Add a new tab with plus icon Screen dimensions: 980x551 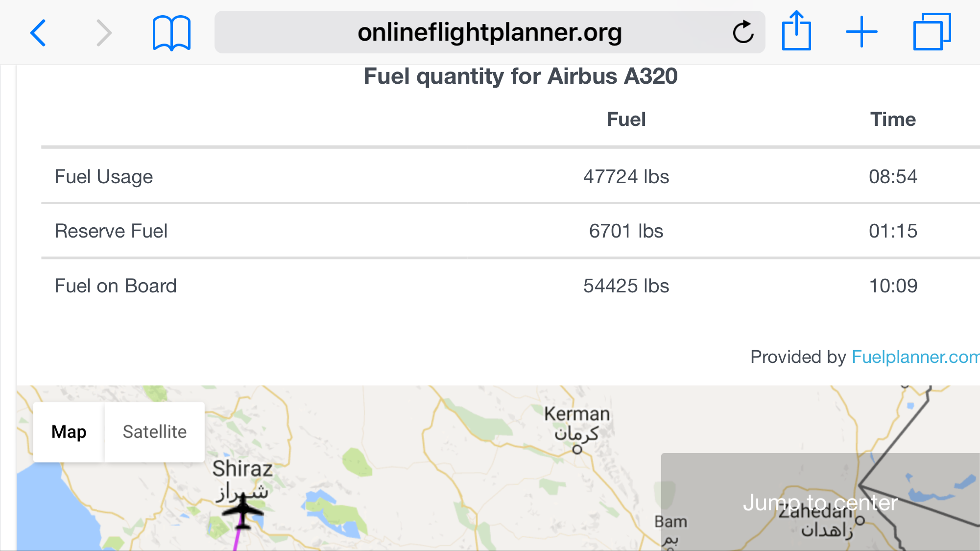point(861,32)
